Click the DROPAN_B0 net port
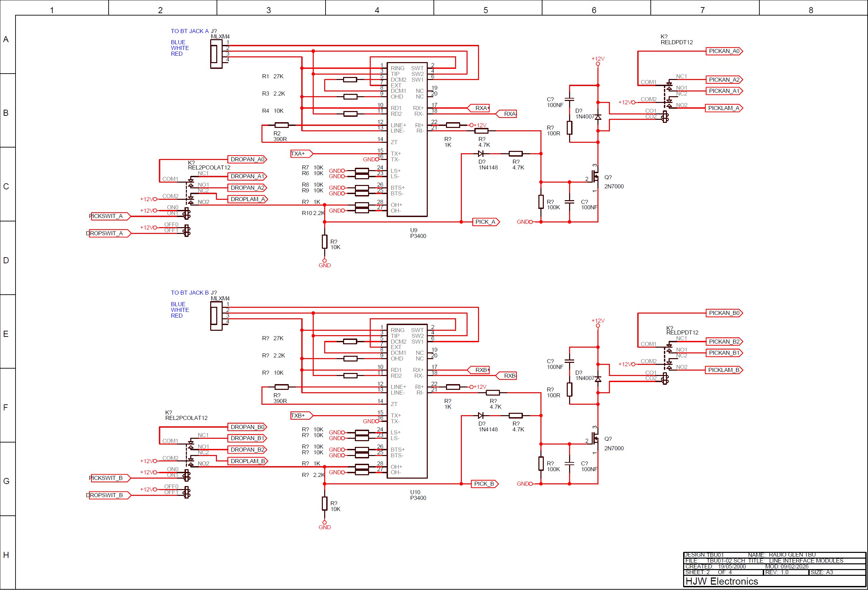The height and width of the screenshot is (590, 868). [x=247, y=427]
